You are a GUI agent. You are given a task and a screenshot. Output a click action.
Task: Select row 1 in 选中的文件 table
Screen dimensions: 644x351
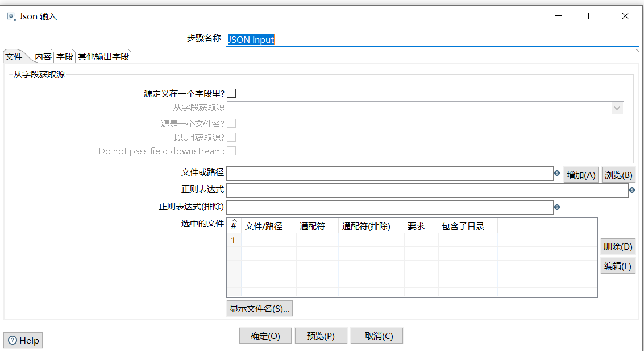pos(412,241)
